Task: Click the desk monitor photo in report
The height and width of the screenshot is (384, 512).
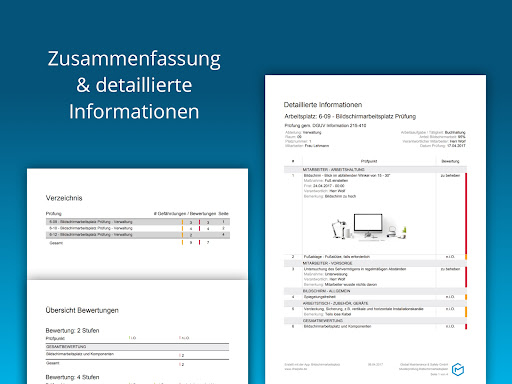Action: point(369,227)
